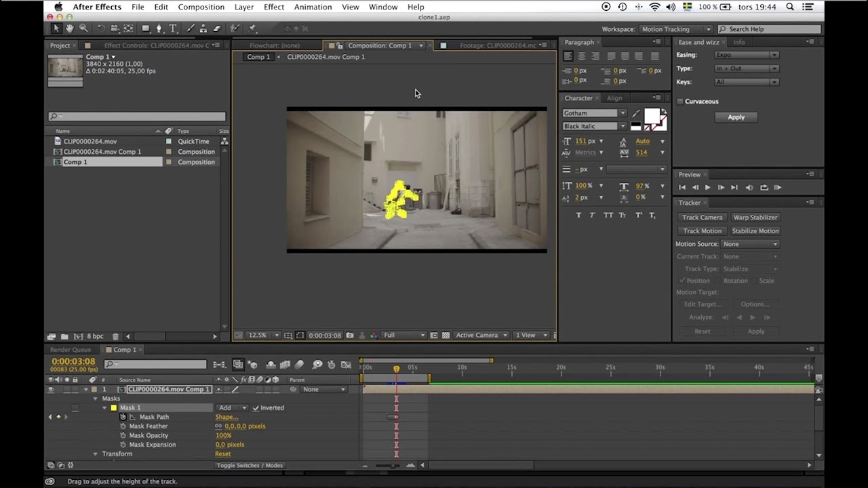The width and height of the screenshot is (868, 488).
Task: Click the eyedropper in Character panel
Action: click(636, 113)
